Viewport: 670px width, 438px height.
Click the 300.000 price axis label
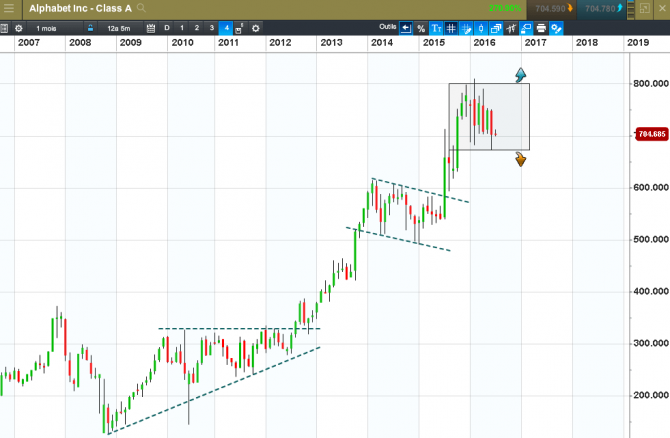pyautogui.click(x=651, y=344)
